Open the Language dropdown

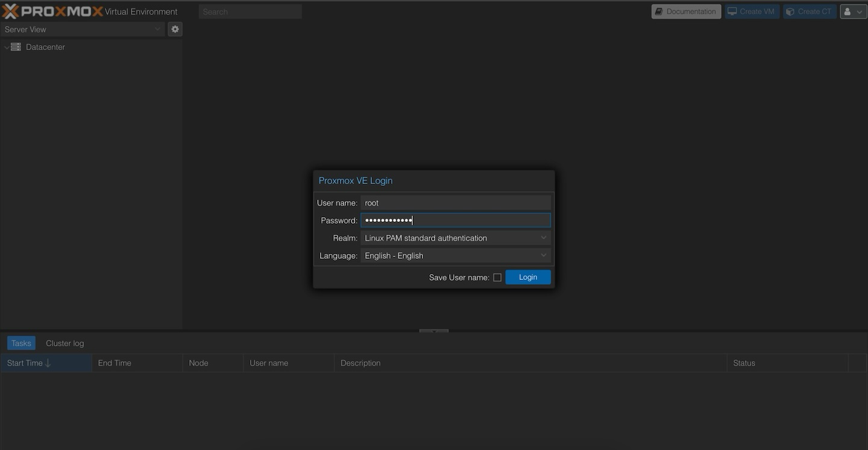tap(543, 255)
